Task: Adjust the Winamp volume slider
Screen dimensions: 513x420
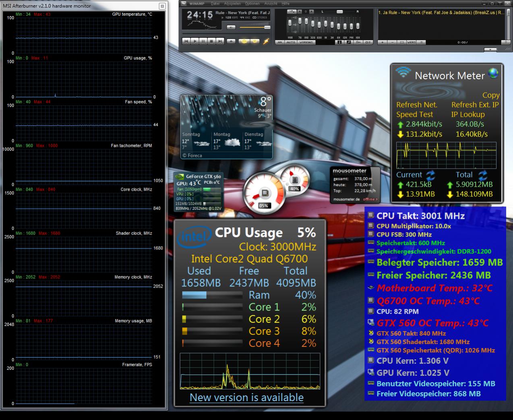Action: coord(255,27)
